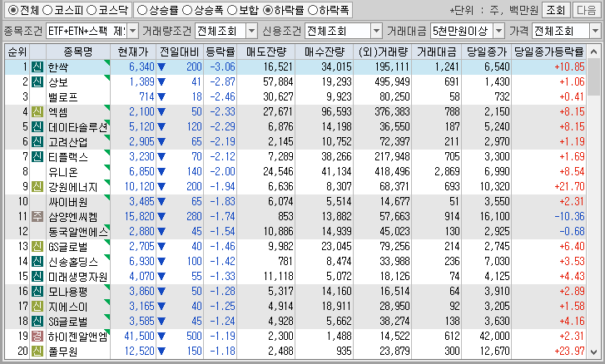Viewport: 605px width, 364px height.
Task: Select the 동국알앤에스 stock name
Action: point(78,232)
